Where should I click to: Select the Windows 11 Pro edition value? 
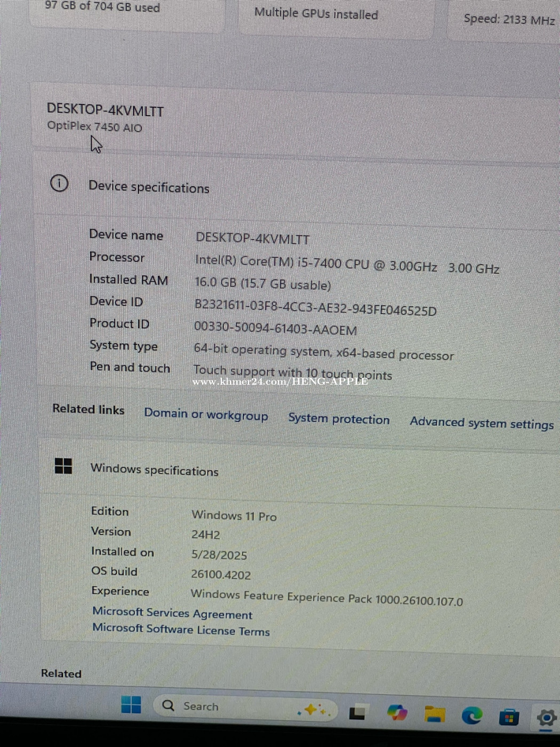pos(234,515)
